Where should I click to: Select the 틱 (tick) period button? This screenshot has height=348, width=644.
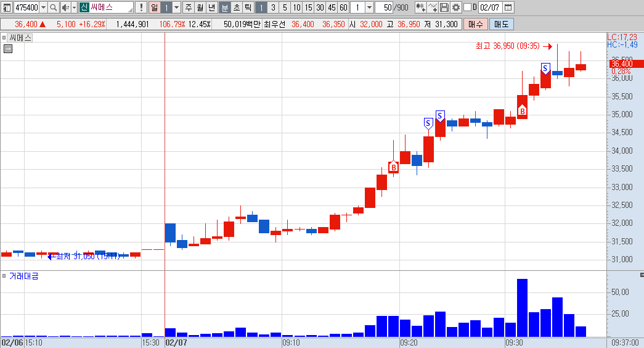pyautogui.click(x=248, y=7)
